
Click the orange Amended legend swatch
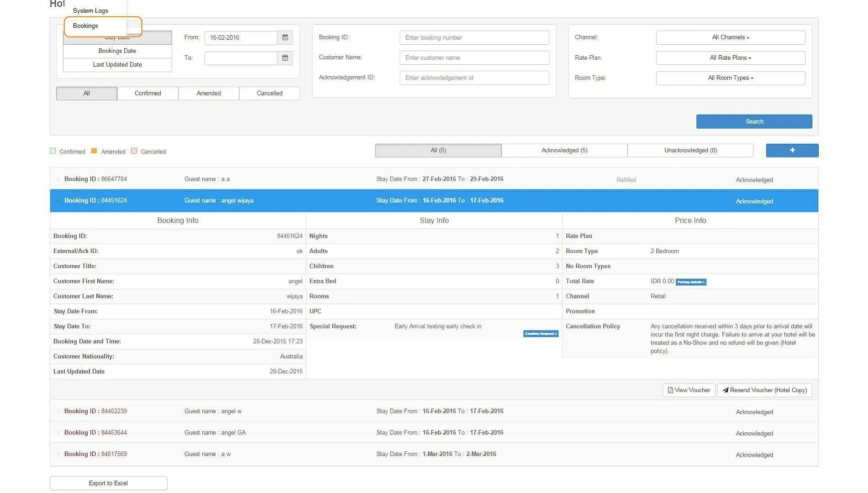tap(94, 151)
